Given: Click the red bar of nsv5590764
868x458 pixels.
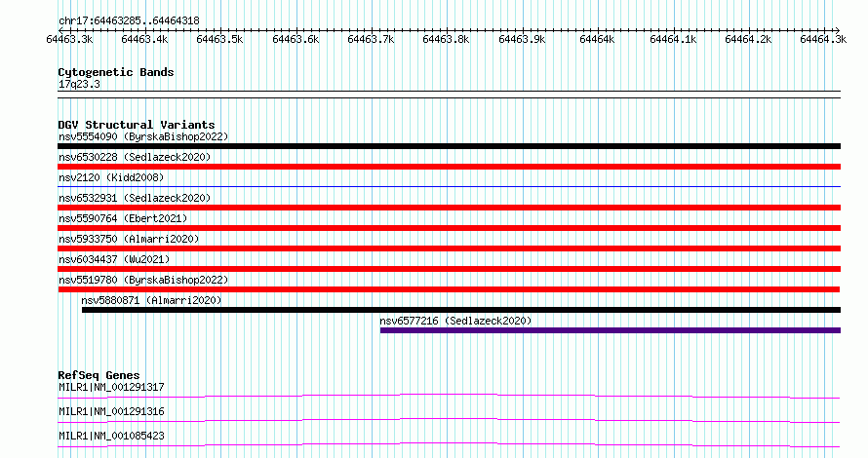Looking at the screenshot, I should click(x=449, y=228).
